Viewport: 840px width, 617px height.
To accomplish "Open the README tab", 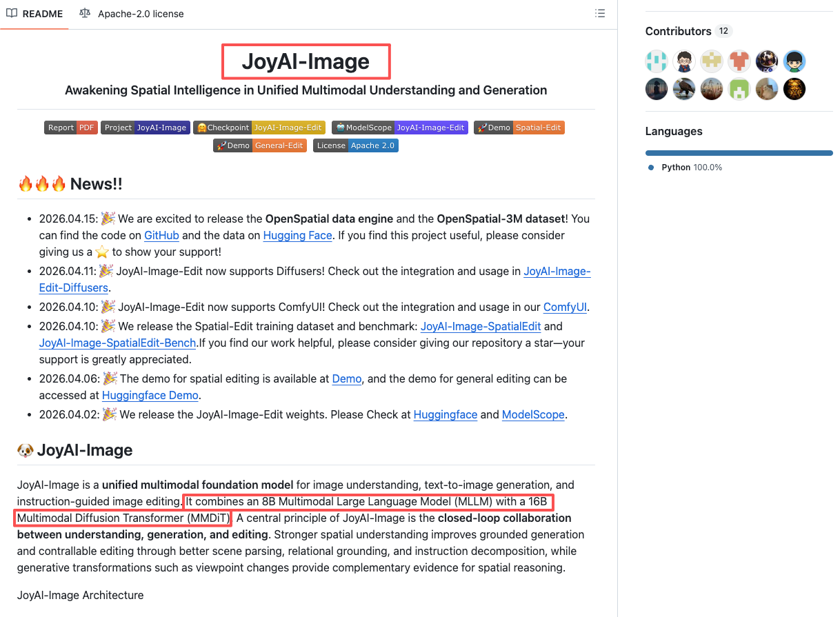I will coord(34,14).
